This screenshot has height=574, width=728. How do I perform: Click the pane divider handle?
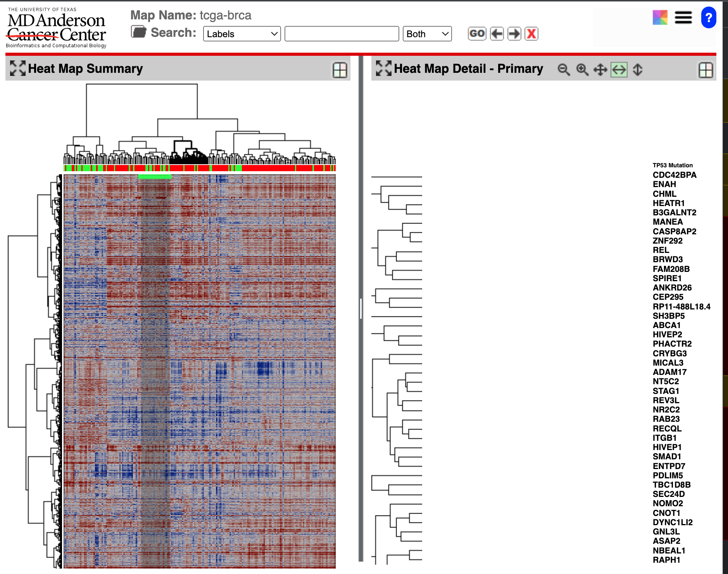[x=361, y=308]
